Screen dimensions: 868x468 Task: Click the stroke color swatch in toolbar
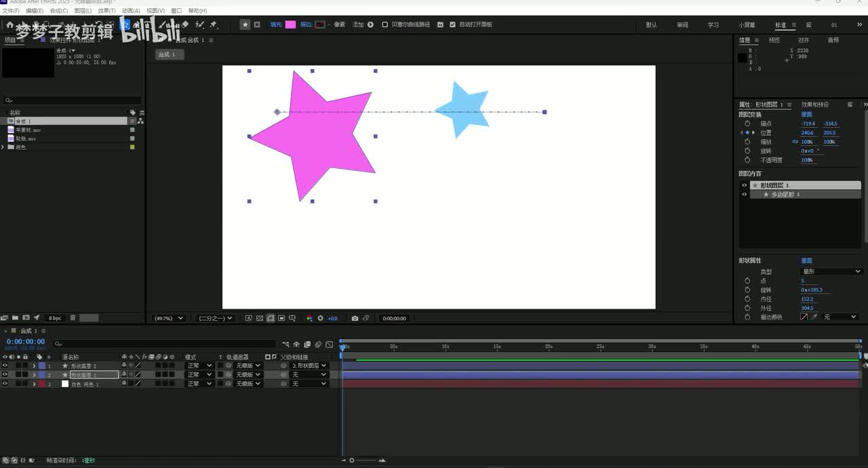tap(320, 24)
